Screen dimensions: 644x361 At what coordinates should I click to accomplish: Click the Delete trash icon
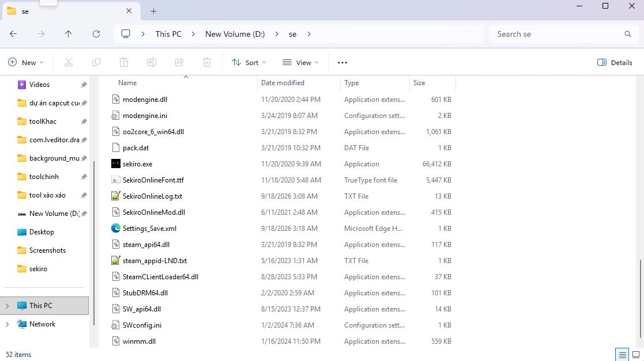coord(207,62)
